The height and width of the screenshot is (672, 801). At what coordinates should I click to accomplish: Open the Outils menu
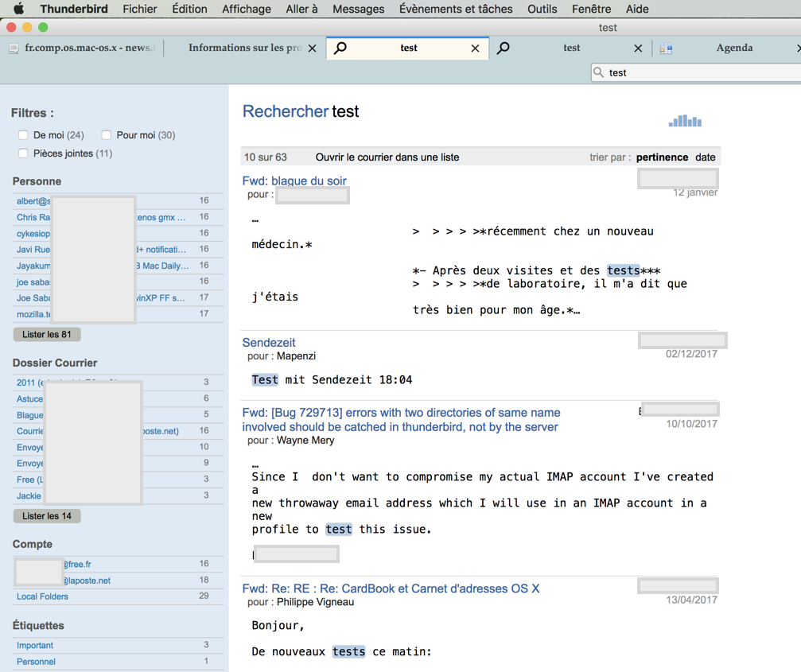[542, 9]
